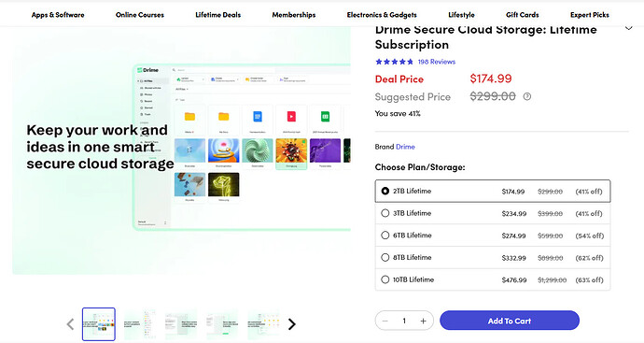The image size is (644, 343).
Task: Show next gallery thumbnails arrow
Action: (x=291, y=324)
